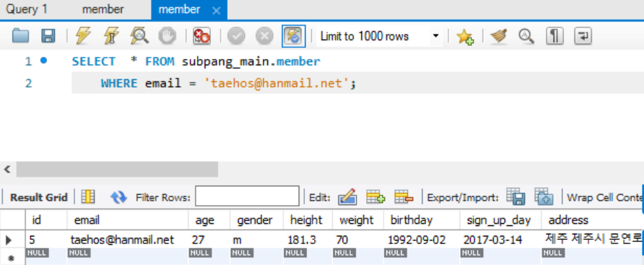Image resolution: width=644 pixels, height=265 pixels.
Task: Sort by the height column header
Action: (308, 220)
